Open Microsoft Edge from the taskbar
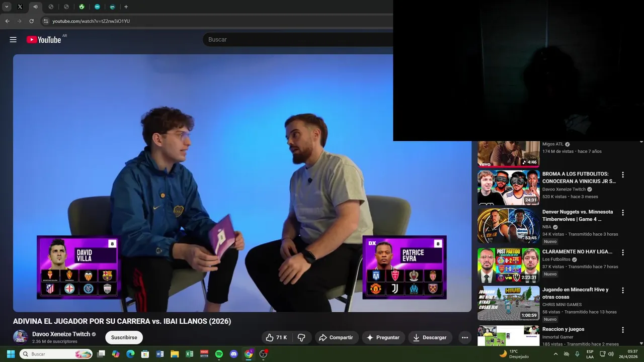 pyautogui.click(x=130, y=354)
